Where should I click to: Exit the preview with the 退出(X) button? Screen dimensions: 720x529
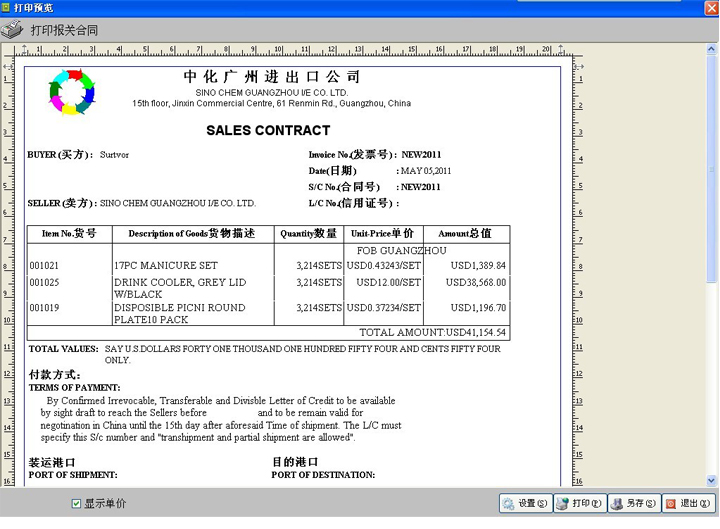tap(688, 503)
